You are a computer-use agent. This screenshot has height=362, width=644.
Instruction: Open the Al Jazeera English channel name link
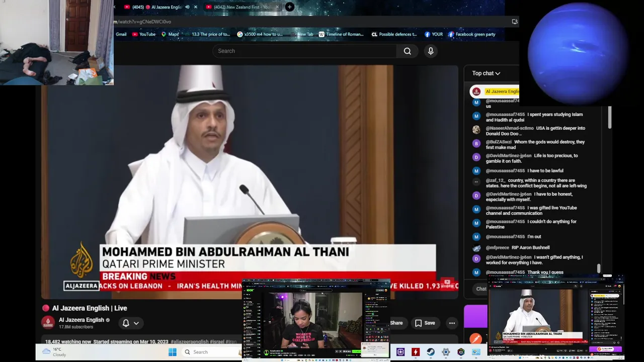click(81, 320)
